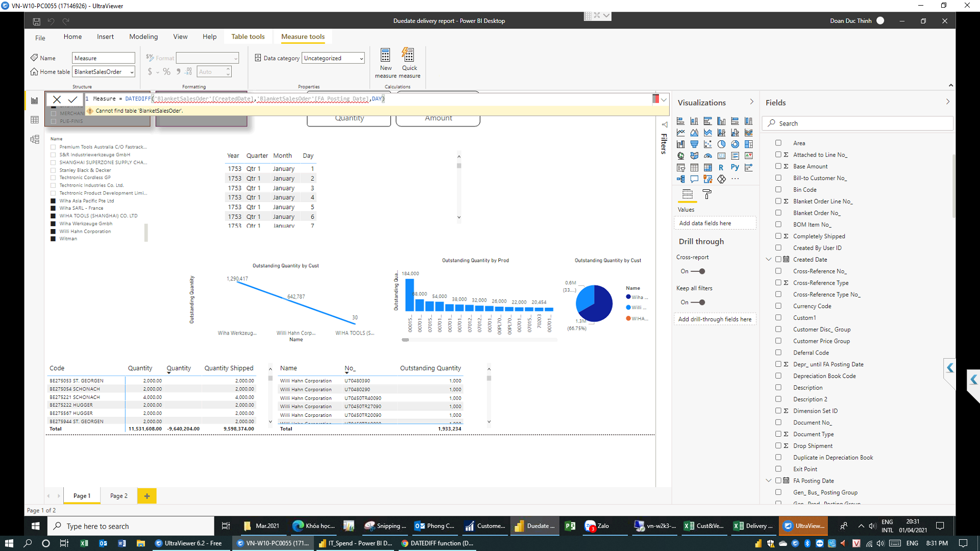This screenshot has height=551, width=980.
Task: Collapse the Fields pane arrow
Action: [947, 102]
